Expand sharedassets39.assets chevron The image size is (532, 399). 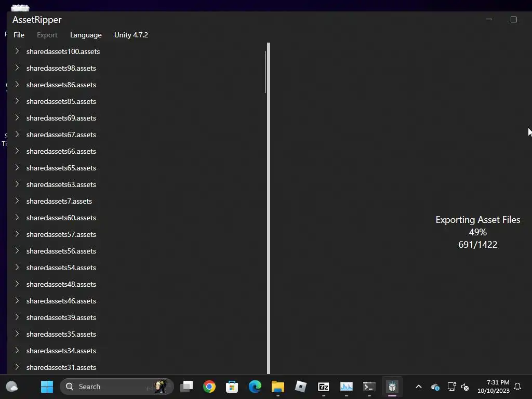point(17,317)
